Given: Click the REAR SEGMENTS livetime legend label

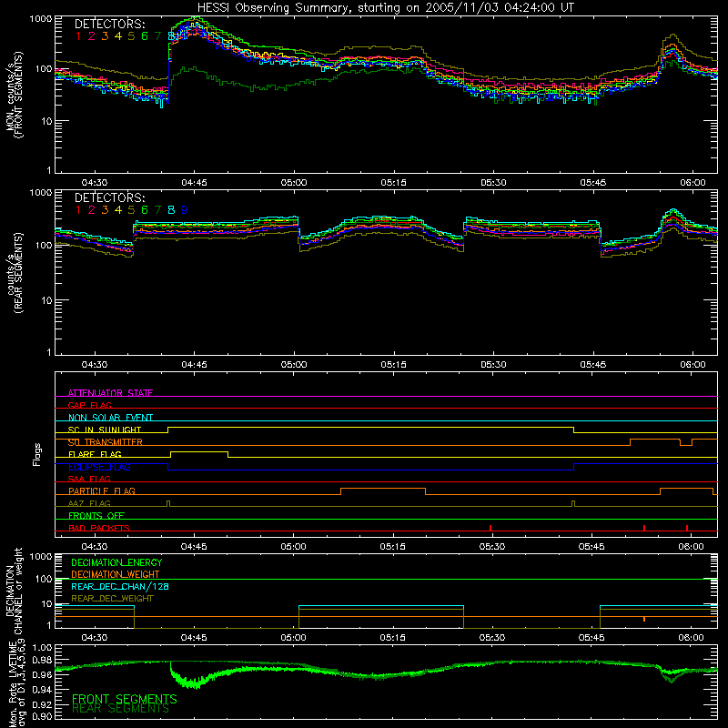Looking at the screenshot, I should point(121,709).
